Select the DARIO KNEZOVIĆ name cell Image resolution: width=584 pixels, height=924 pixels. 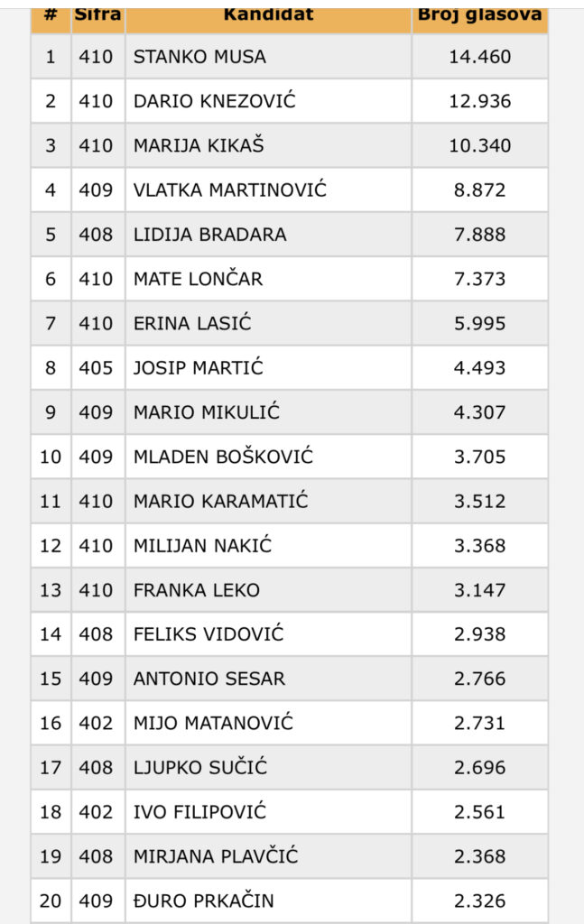(x=214, y=101)
